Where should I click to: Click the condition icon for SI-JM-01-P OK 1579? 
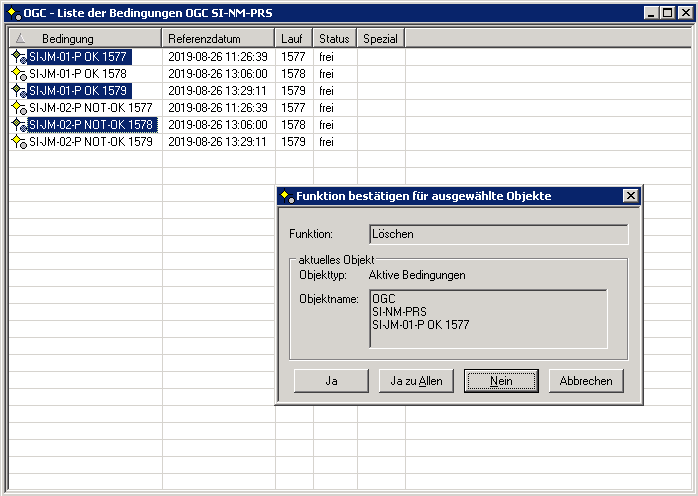[x=18, y=91]
